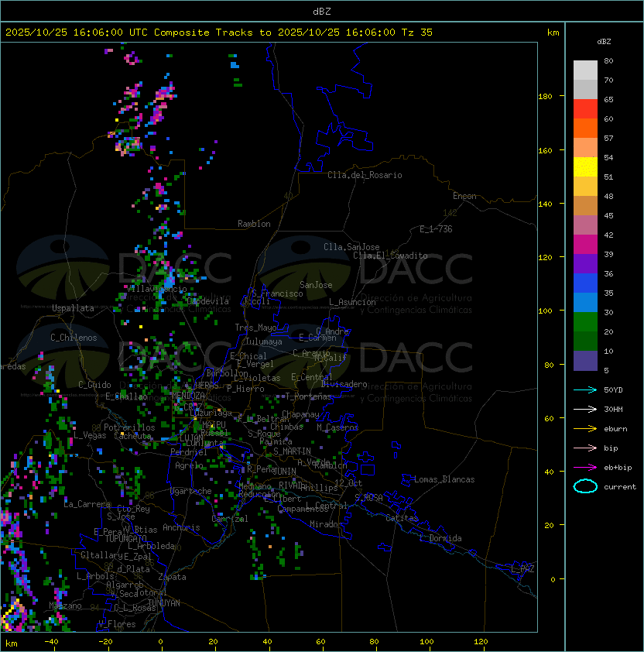This screenshot has height=652, width=644.
Task: Click the C_Guido label
Action: tap(94, 385)
